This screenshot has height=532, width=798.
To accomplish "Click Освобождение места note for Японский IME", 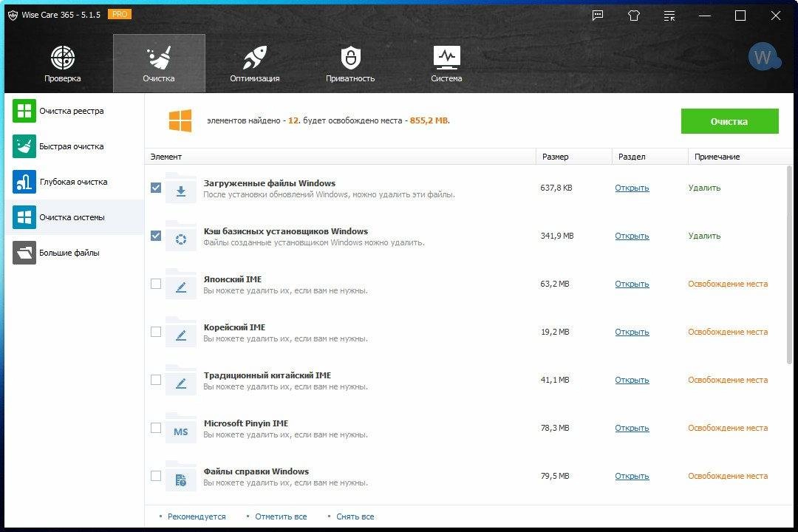I will point(728,284).
